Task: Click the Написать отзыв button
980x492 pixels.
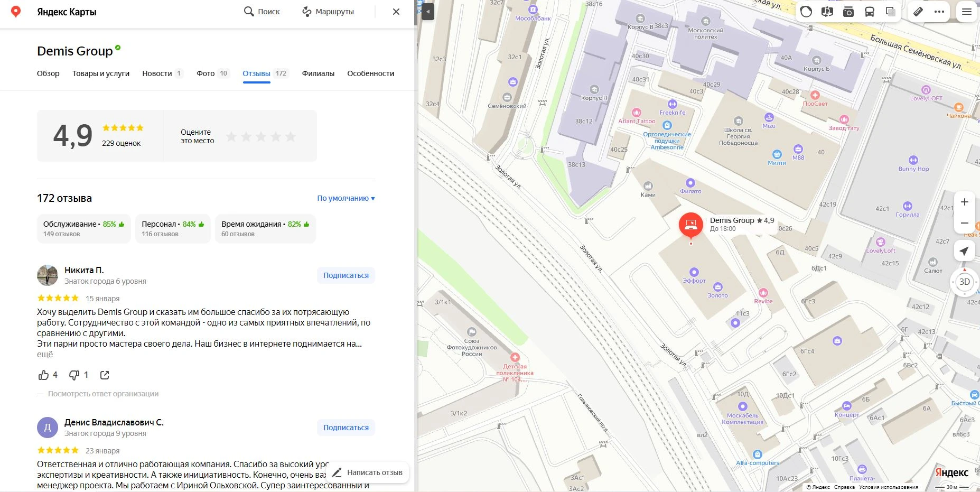Action: click(368, 472)
